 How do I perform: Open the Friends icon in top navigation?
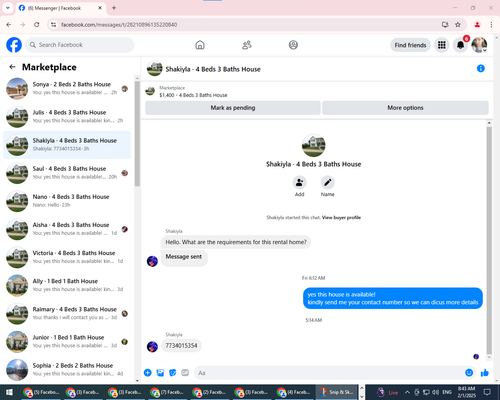[247, 45]
